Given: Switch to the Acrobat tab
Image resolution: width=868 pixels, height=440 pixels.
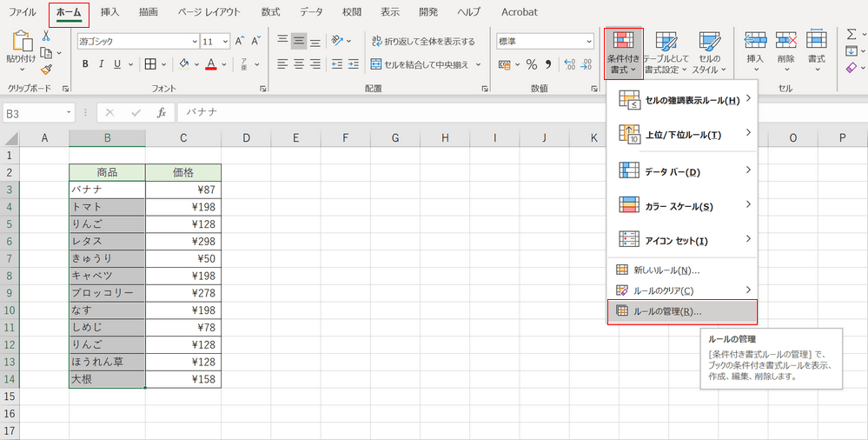Looking at the screenshot, I should click(520, 12).
